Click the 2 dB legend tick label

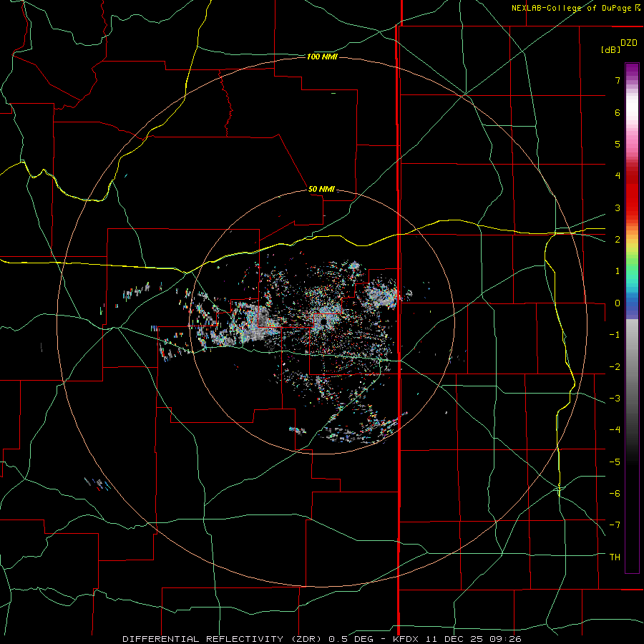pos(618,240)
